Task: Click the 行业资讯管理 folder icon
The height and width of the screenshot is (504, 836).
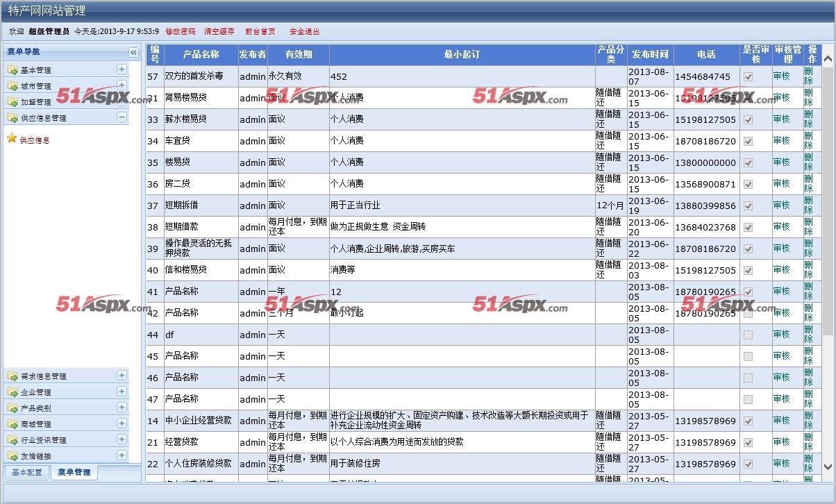Action: 12,440
